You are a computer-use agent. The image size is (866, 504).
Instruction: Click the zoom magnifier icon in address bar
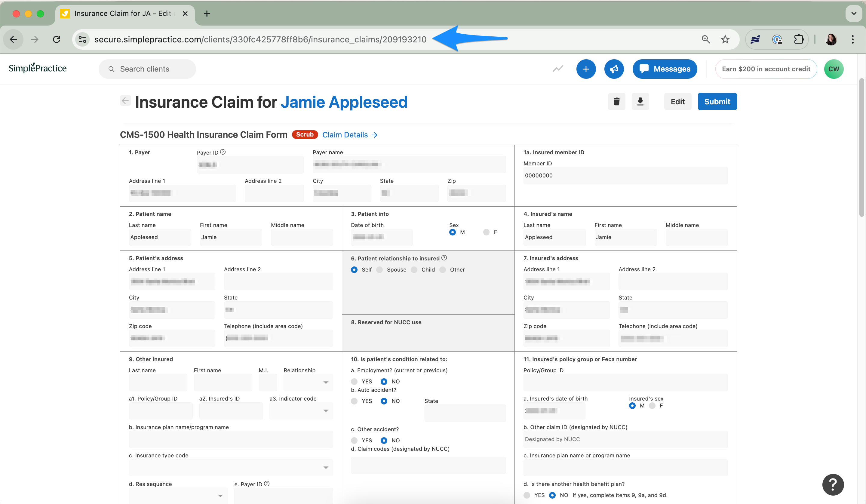click(x=706, y=39)
